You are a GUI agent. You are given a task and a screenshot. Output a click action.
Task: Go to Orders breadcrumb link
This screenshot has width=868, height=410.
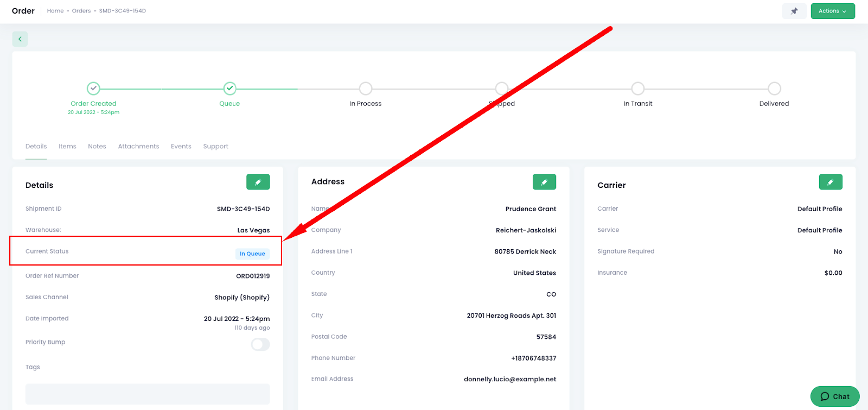pos(81,11)
